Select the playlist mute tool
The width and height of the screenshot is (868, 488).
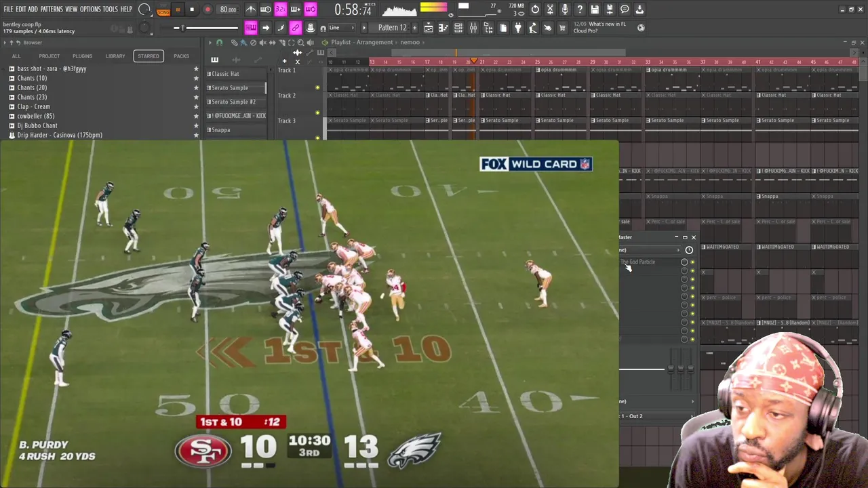[x=262, y=43]
